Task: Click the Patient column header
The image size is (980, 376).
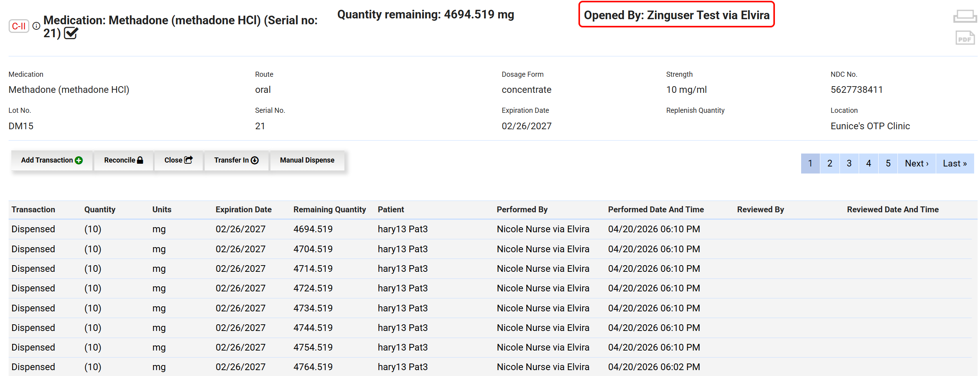Action: point(391,210)
